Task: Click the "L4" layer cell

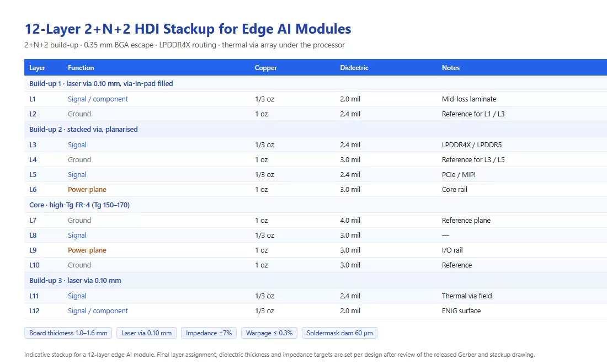Action: click(x=33, y=160)
